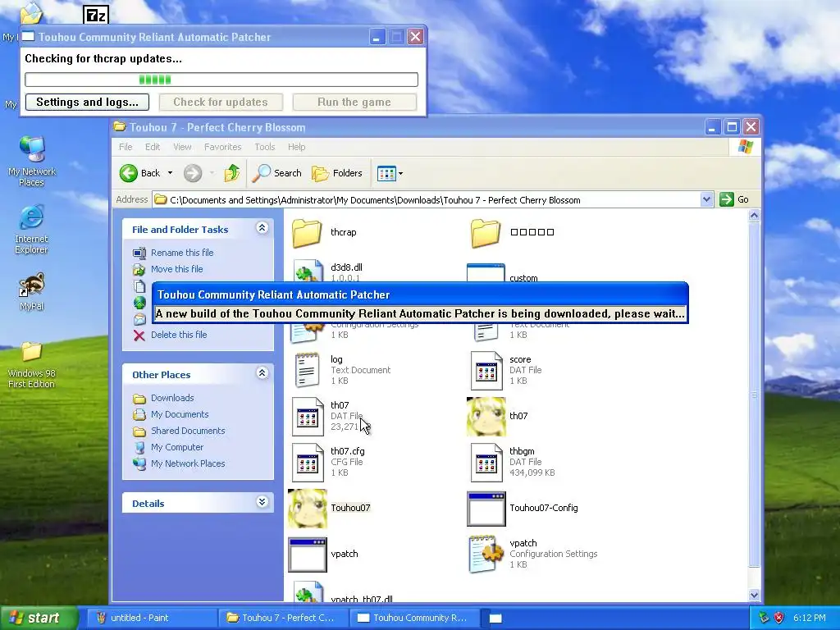Click Move this file link

176,269
